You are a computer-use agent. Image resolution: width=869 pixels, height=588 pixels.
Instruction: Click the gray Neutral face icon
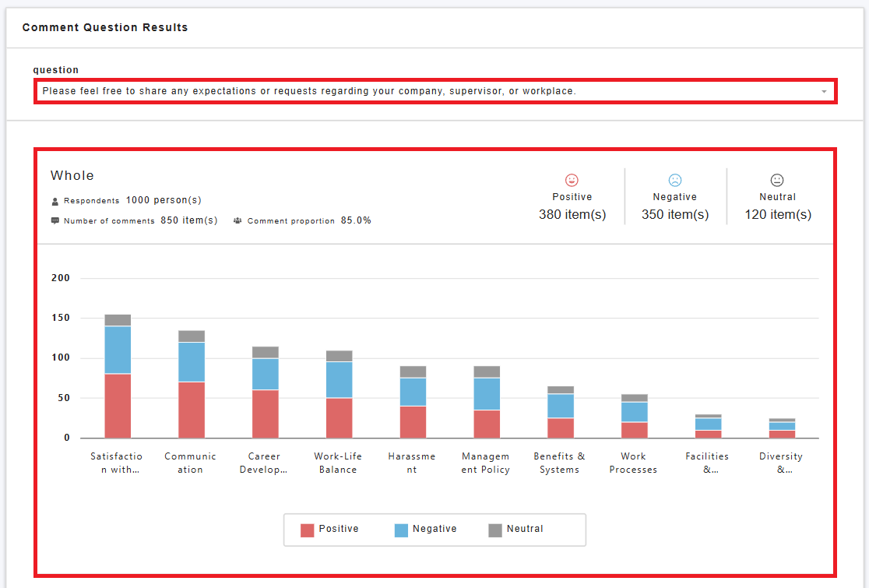(777, 180)
